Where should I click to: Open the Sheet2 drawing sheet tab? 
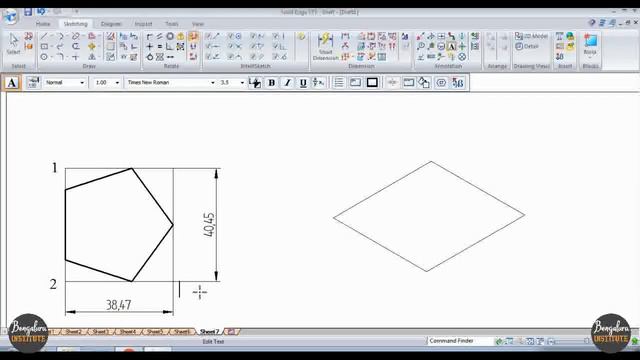(x=74, y=331)
